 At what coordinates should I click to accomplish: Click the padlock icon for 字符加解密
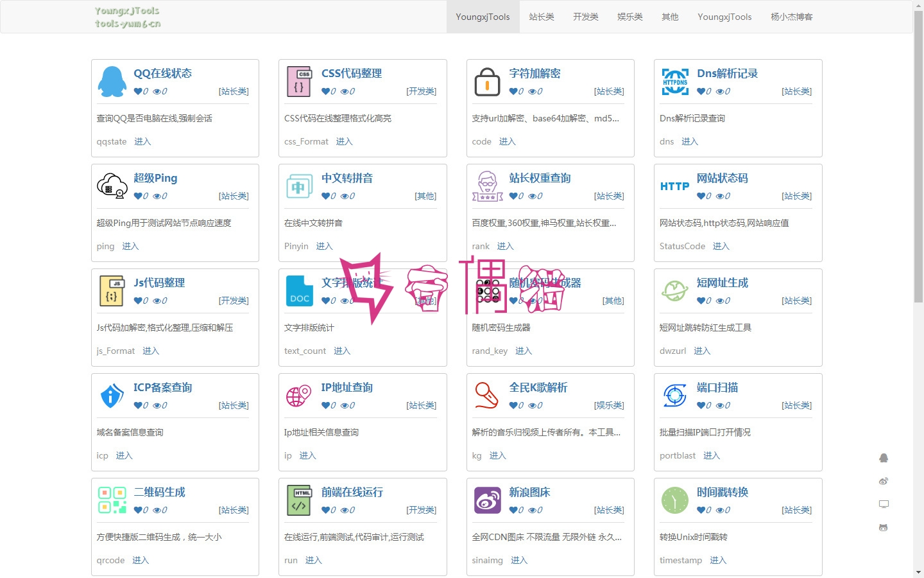488,82
